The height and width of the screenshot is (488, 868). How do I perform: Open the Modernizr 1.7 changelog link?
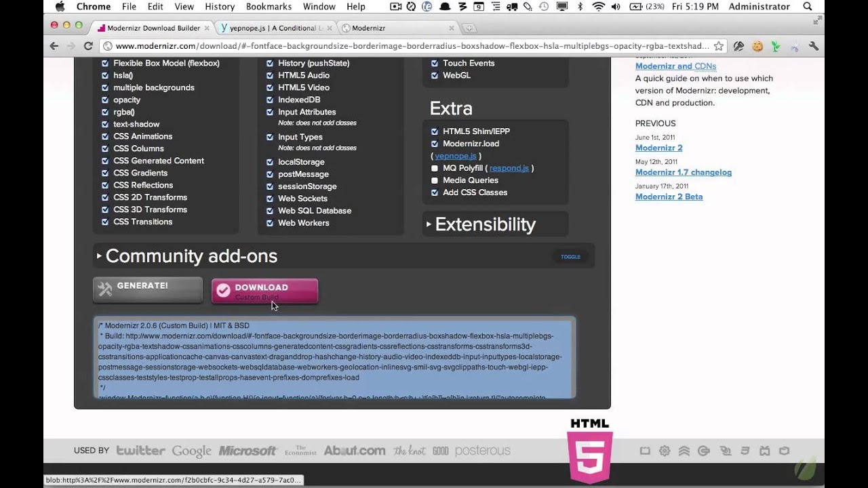point(684,172)
